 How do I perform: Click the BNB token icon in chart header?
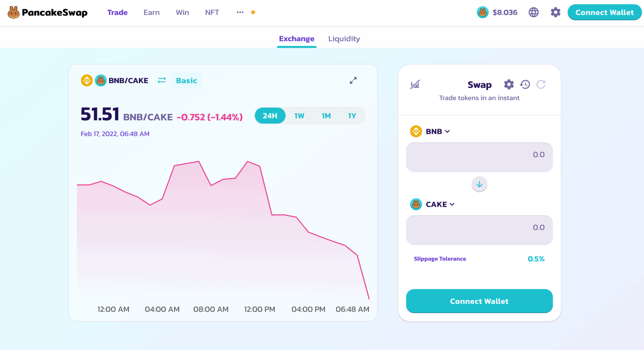[x=87, y=81]
